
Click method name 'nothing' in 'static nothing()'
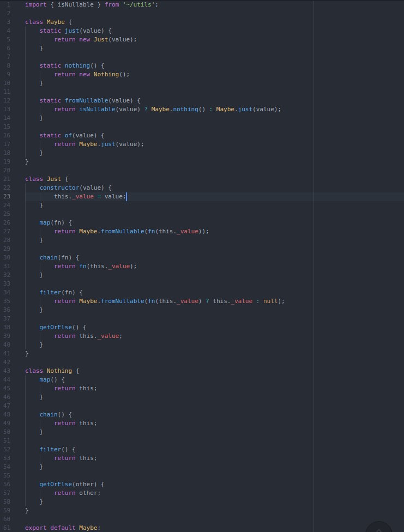[x=77, y=65]
